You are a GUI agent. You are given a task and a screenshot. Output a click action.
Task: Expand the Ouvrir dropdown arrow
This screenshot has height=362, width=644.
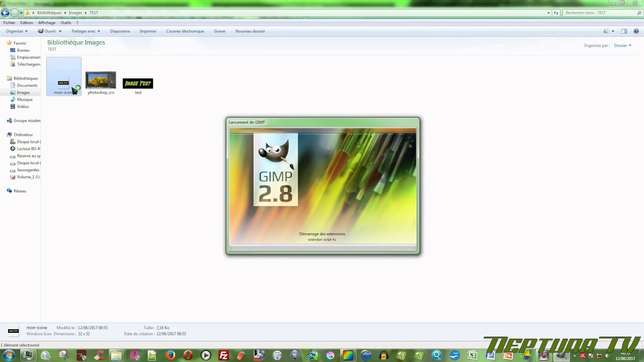(59, 31)
